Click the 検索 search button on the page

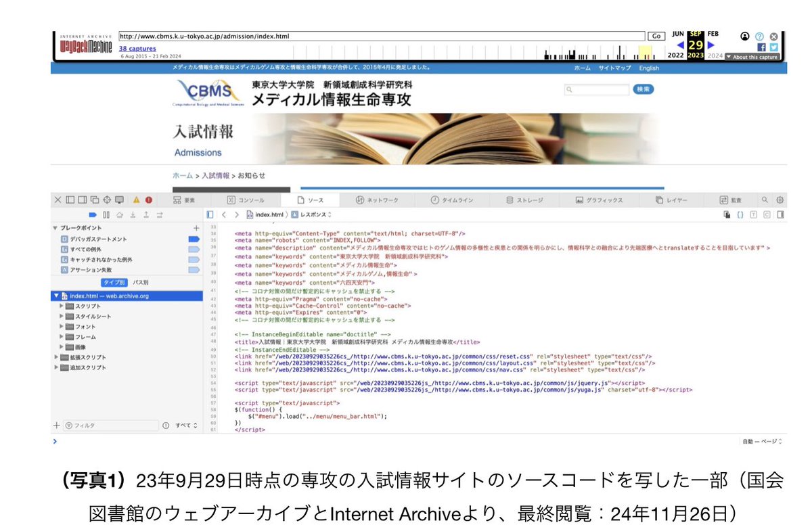643,89
